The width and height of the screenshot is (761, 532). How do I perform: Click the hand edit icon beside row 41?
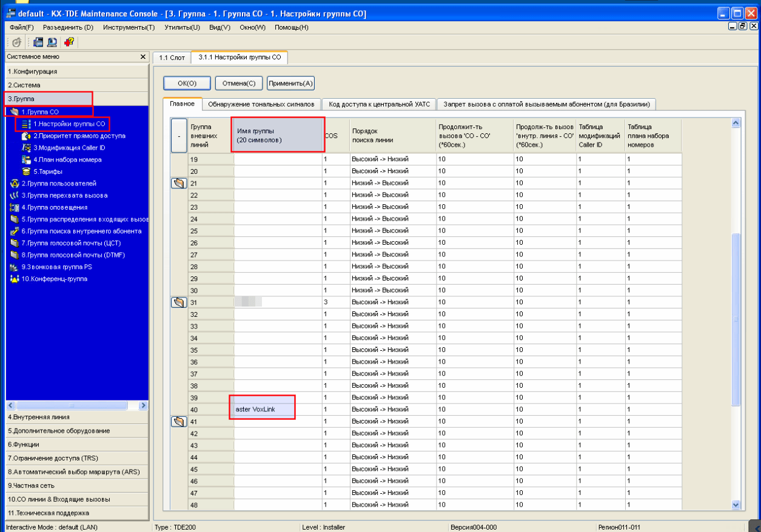tap(179, 421)
